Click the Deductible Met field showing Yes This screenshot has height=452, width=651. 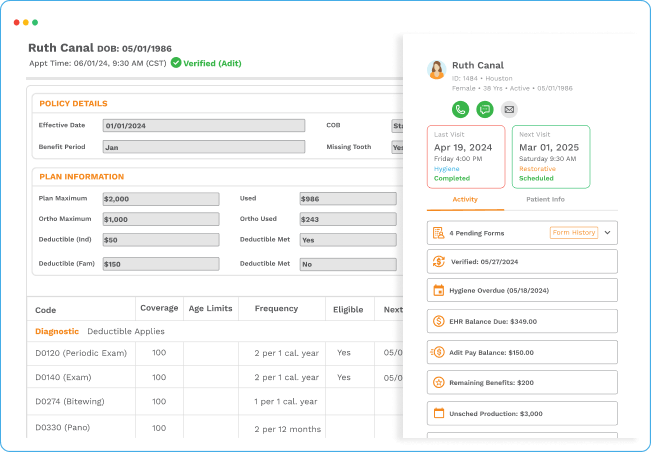(x=348, y=239)
